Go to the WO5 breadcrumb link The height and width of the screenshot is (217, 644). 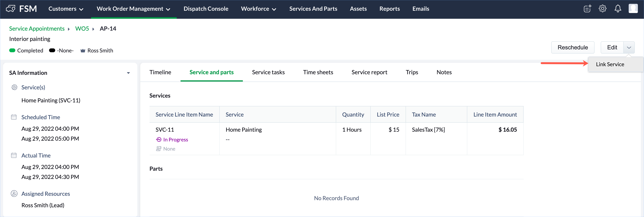pyautogui.click(x=82, y=29)
